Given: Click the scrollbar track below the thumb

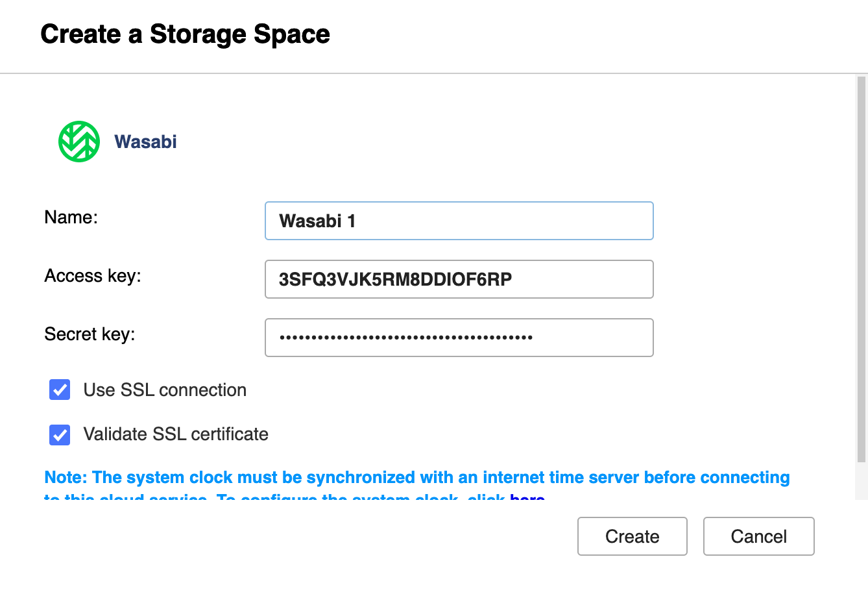Looking at the screenshot, I should point(862,481).
